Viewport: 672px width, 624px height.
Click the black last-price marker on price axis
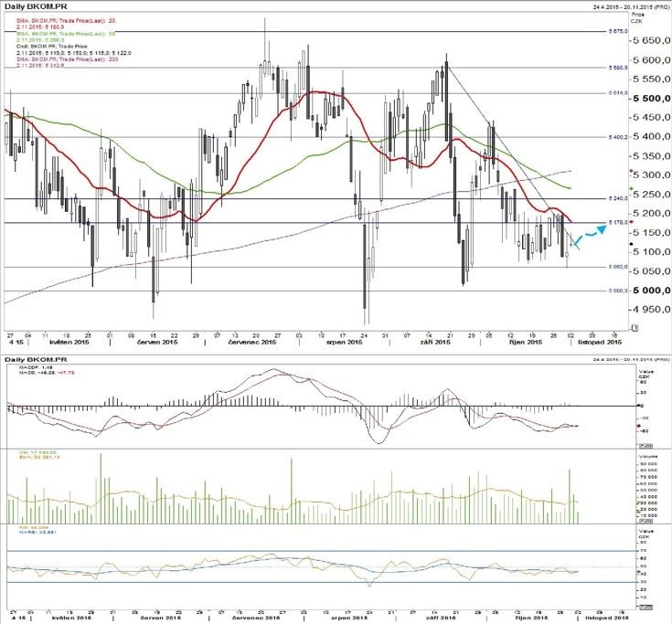[x=631, y=244]
